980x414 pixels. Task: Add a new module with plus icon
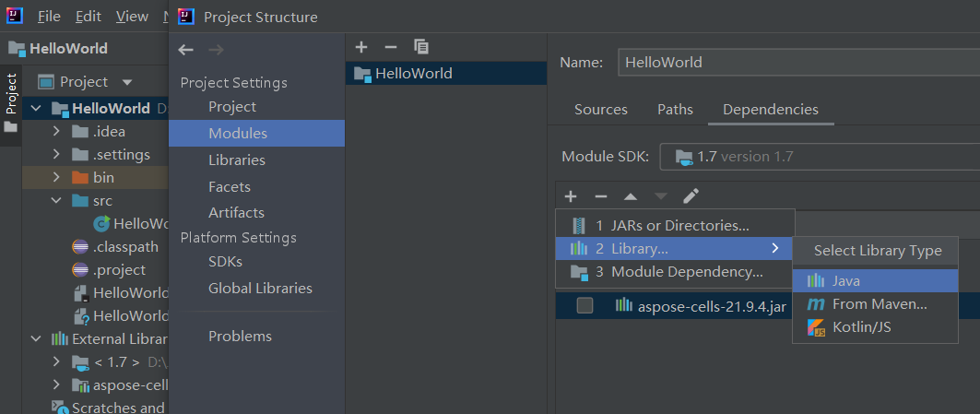tap(361, 47)
